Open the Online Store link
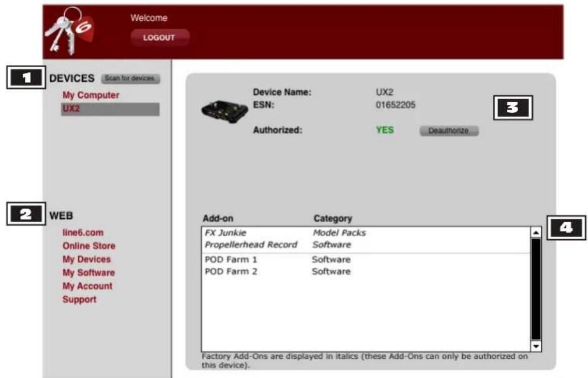The image size is (588, 378). [89, 246]
